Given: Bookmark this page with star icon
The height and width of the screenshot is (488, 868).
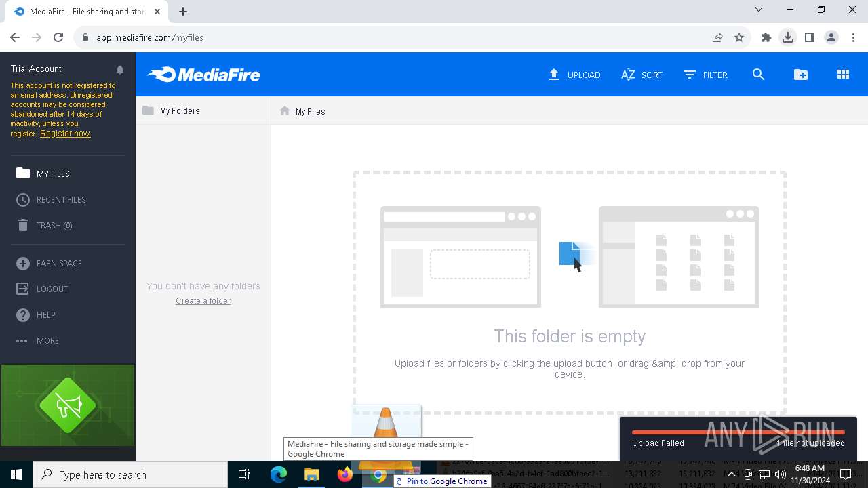Looking at the screenshot, I should (x=739, y=37).
